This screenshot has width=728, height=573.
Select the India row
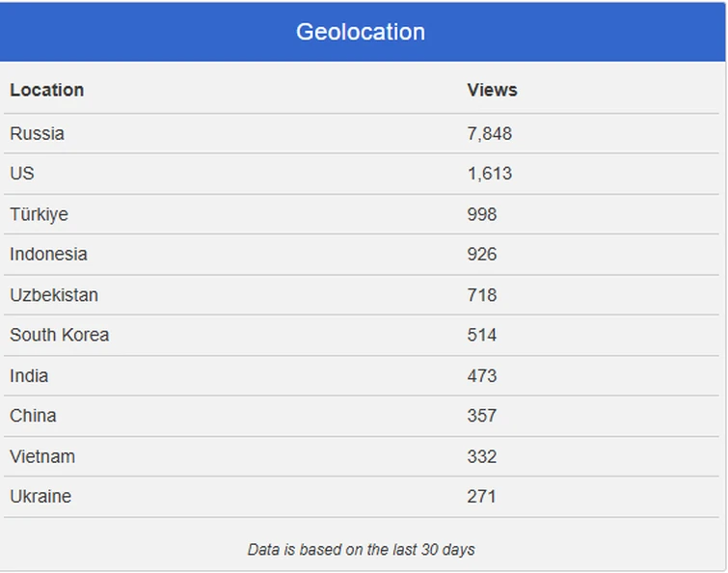[362, 376]
